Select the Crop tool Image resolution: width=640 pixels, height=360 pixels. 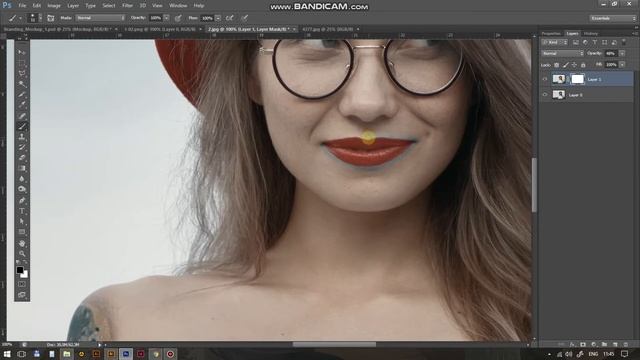22,95
